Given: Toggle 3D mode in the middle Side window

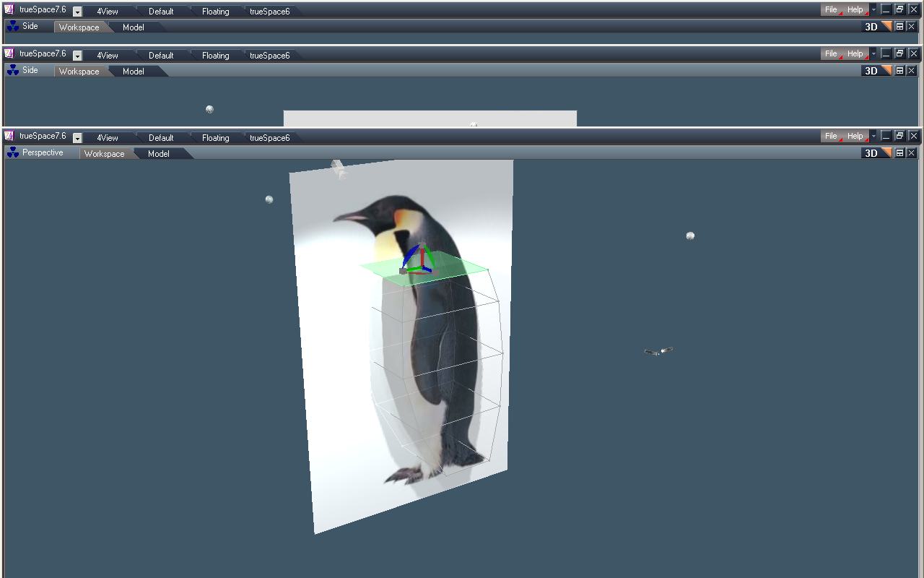Looking at the screenshot, I should tap(871, 70).
